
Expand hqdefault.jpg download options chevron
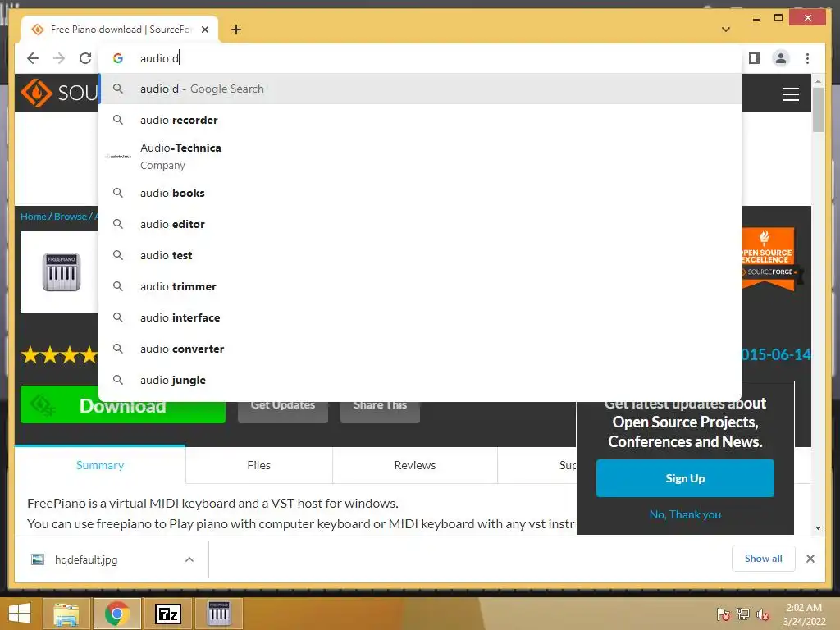[x=189, y=559]
